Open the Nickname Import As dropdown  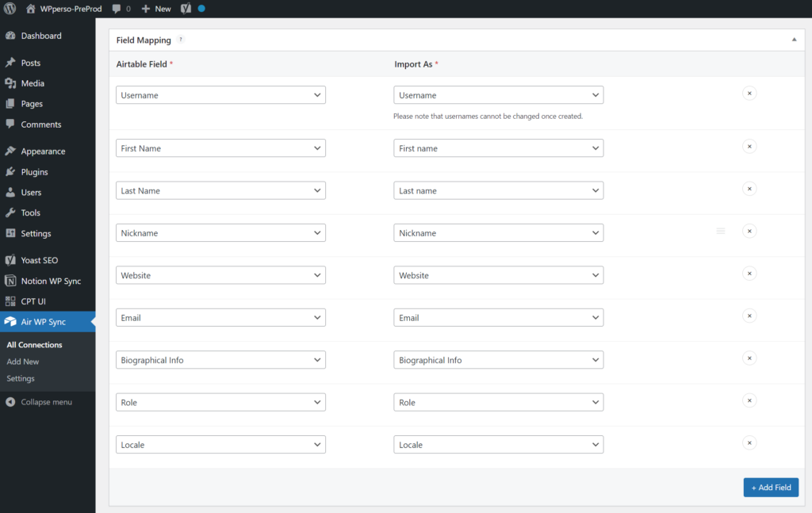point(499,233)
